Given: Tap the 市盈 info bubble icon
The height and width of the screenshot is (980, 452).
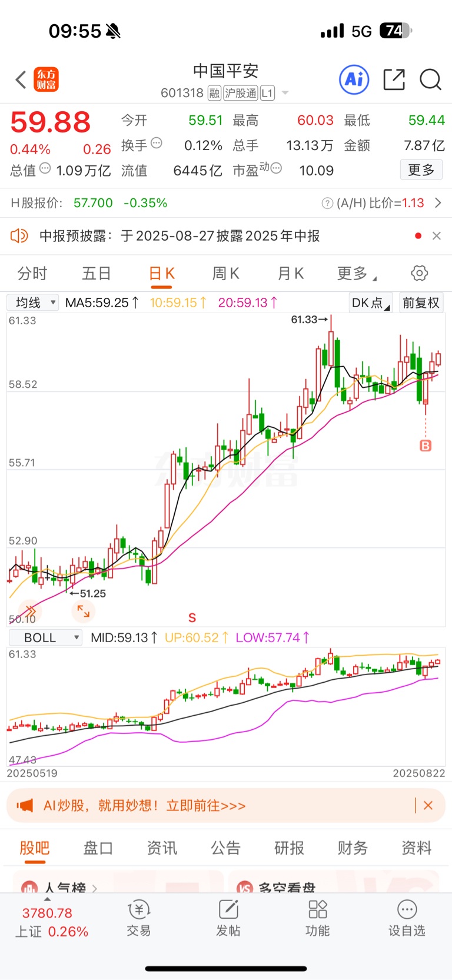Looking at the screenshot, I should pos(276,168).
